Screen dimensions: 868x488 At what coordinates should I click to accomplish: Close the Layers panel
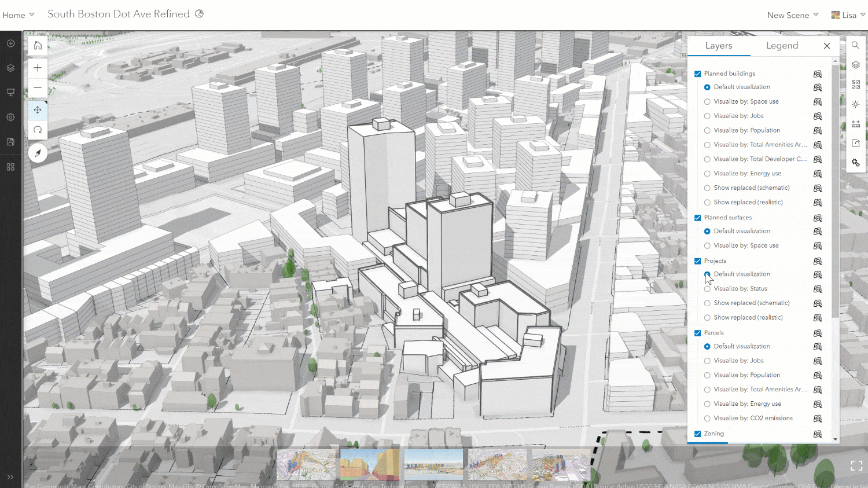[827, 46]
